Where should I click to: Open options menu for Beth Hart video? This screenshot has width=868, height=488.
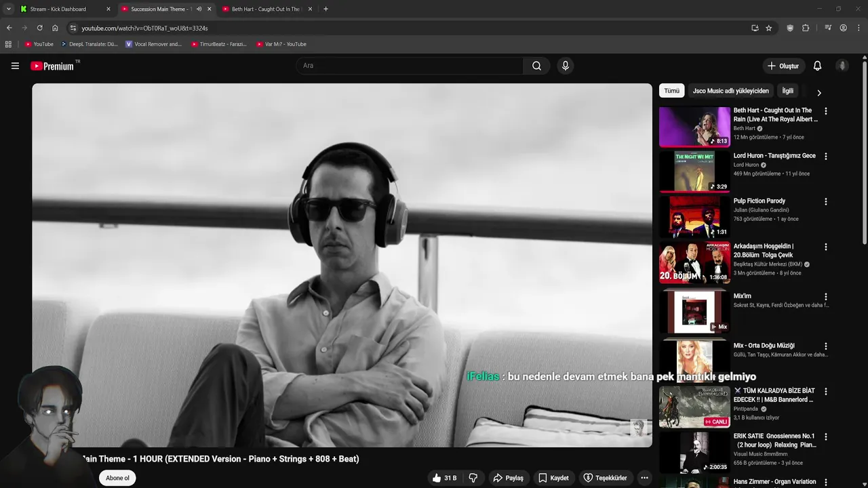[825, 111]
